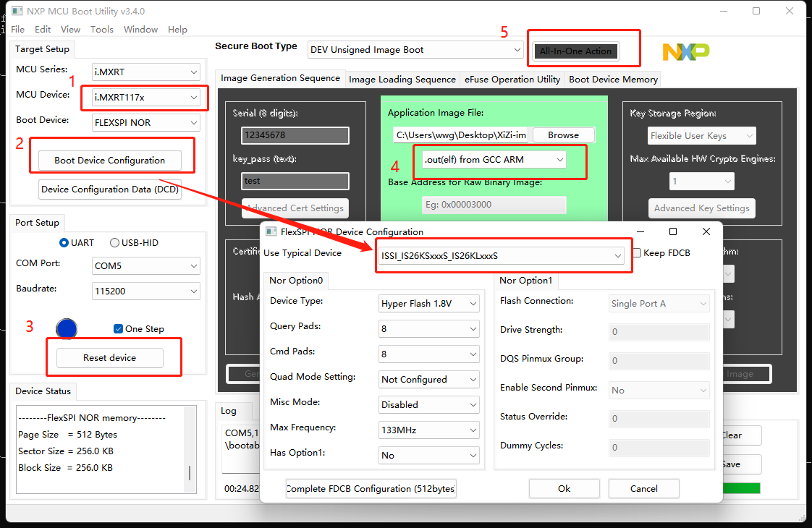This screenshot has width=812, height=528.
Task: Click the Boot Device Configuration button
Action: tap(110, 161)
